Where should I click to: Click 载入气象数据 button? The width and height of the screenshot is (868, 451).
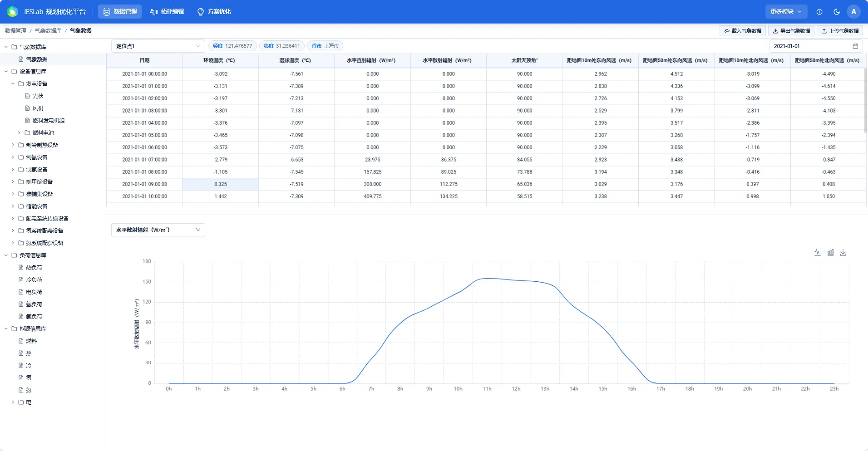(x=743, y=31)
